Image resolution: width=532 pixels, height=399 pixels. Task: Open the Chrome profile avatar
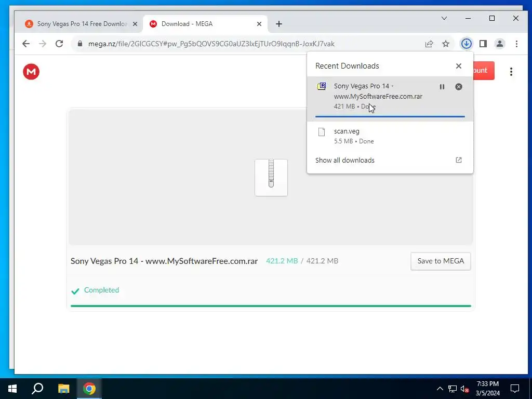coord(499,44)
